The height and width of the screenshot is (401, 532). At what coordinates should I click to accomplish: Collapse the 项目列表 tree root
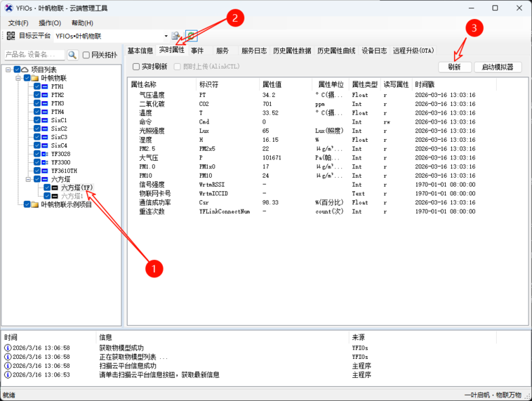pos(8,70)
